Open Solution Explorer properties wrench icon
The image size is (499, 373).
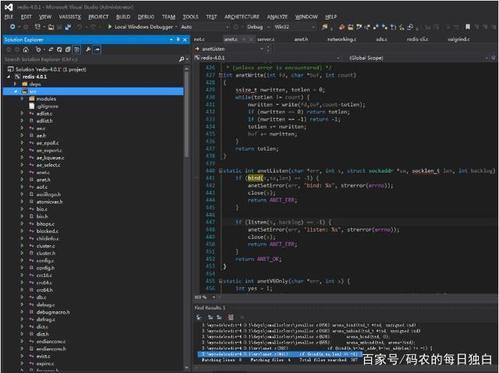pos(88,50)
